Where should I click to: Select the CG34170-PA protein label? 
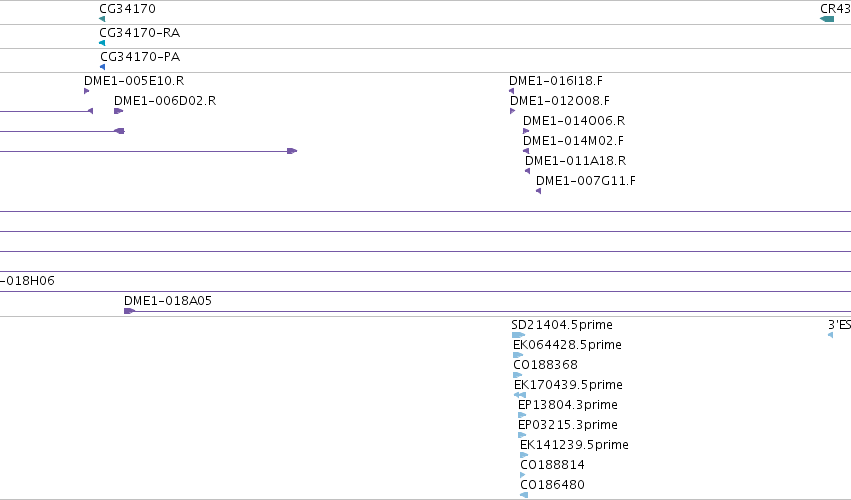click(x=140, y=56)
